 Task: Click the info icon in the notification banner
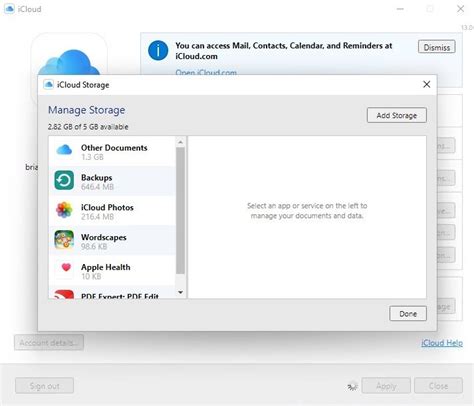point(158,50)
